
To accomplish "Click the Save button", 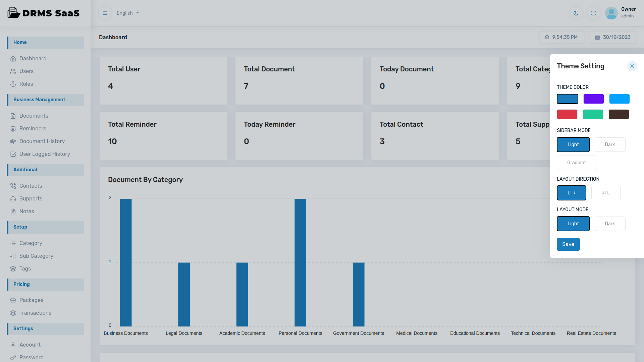I will tap(568, 244).
